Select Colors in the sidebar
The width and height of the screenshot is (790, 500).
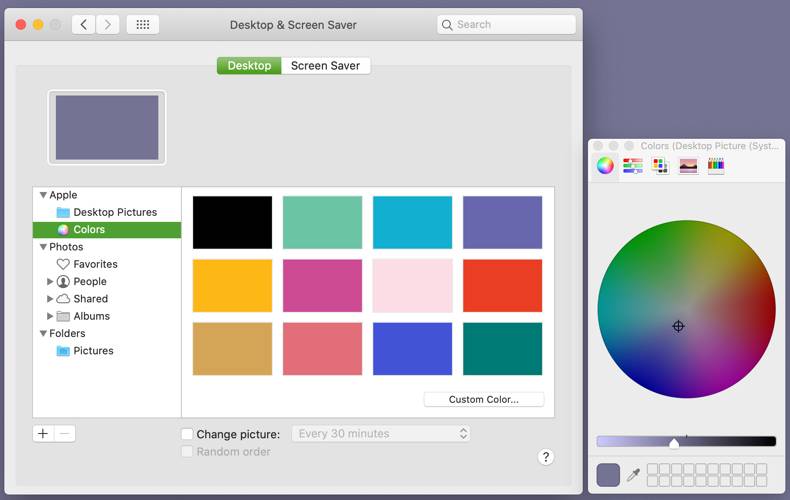coord(107,229)
